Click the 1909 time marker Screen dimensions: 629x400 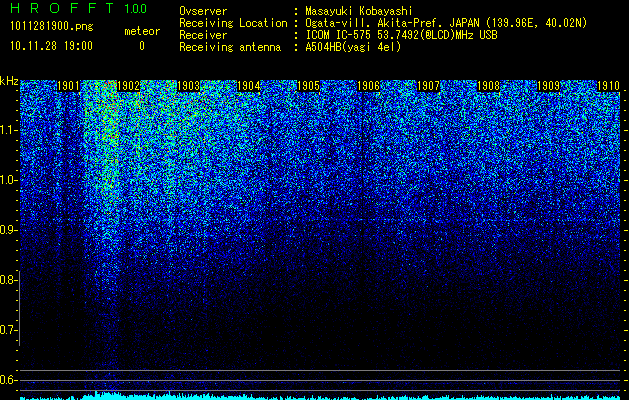548,86
